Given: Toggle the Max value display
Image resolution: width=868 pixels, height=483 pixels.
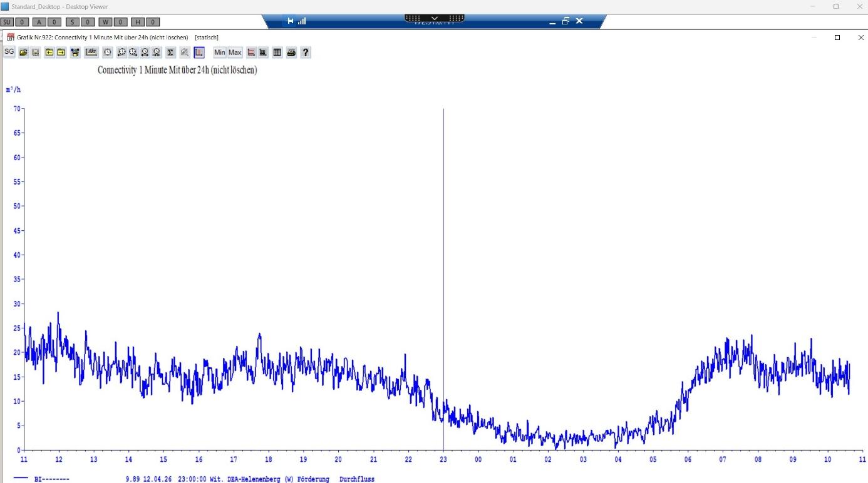Looking at the screenshot, I should (x=235, y=53).
